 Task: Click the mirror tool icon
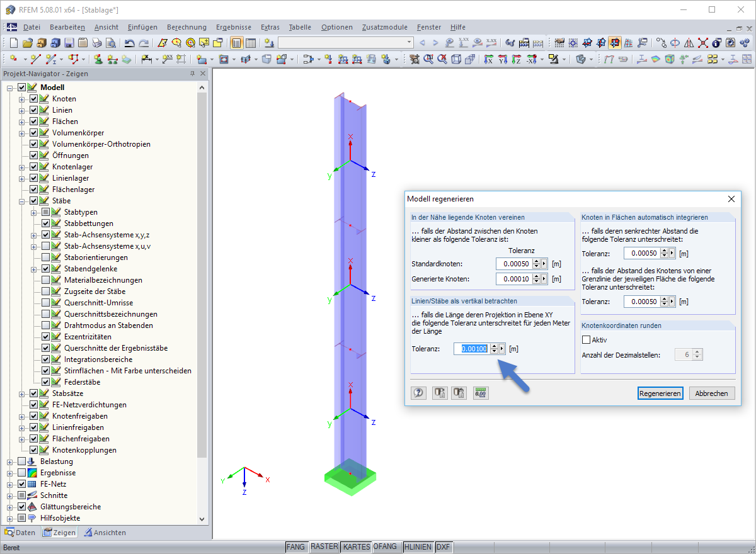pyautogui.click(x=689, y=43)
